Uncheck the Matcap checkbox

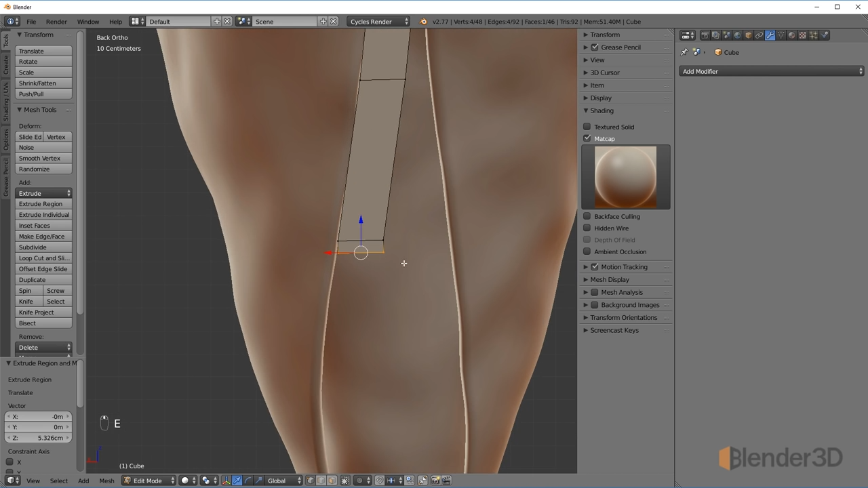pyautogui.click(x=587, y=138)
